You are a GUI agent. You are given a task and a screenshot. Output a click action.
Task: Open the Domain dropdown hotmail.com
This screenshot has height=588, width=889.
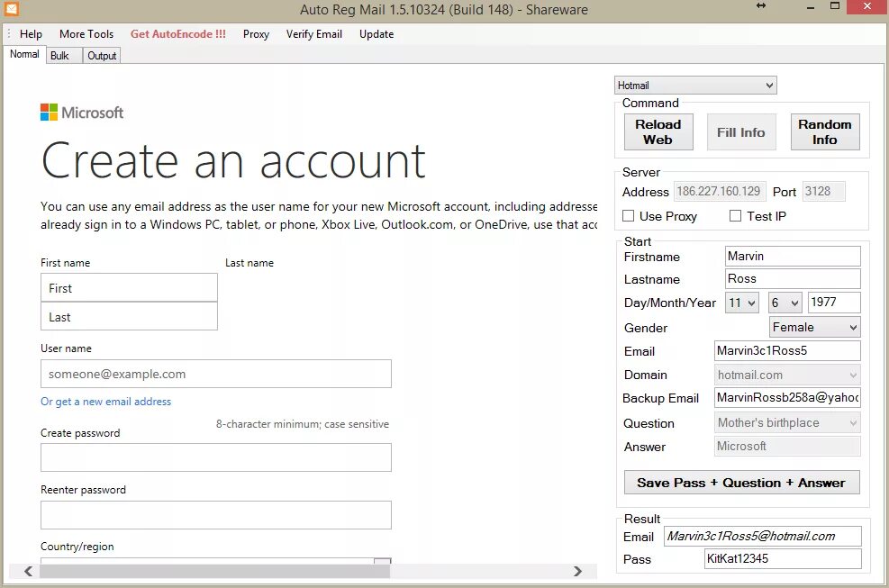coord(787,375)
